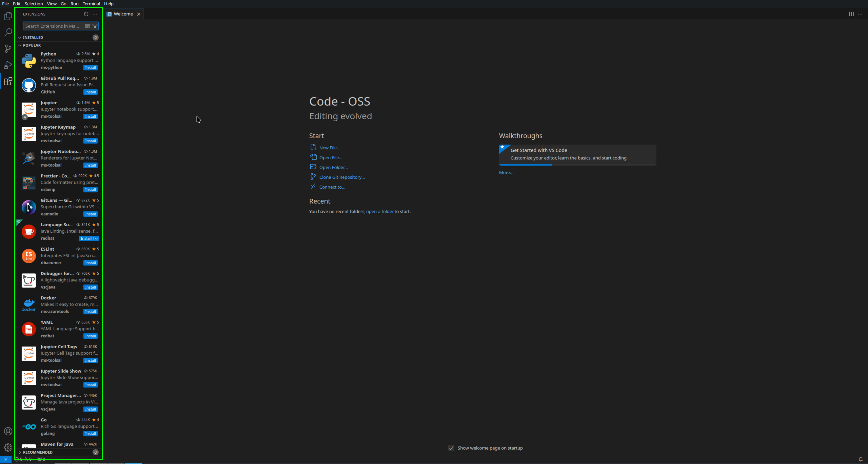Screen dimensions: 868x464
Task: Select the YAML extension icon
Action: (x=29, y=329)
